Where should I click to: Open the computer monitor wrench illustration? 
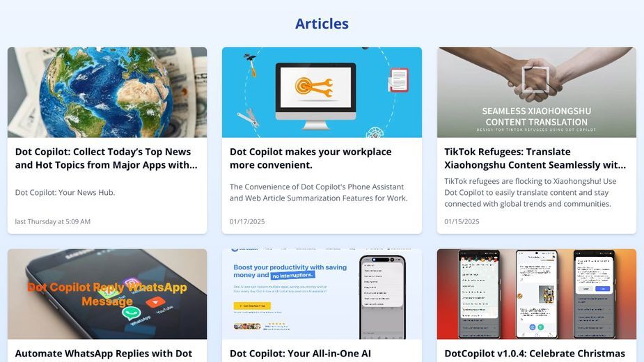click(322, 93)
